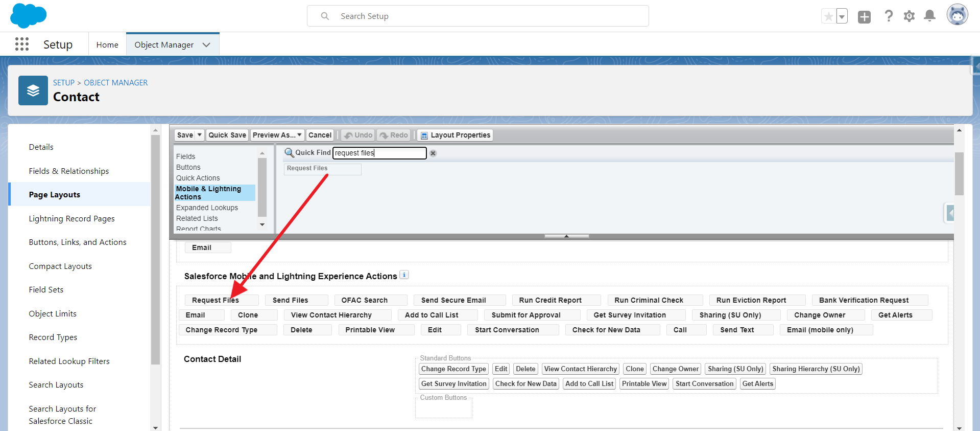Open Details in the sidebar

[41, 147]
